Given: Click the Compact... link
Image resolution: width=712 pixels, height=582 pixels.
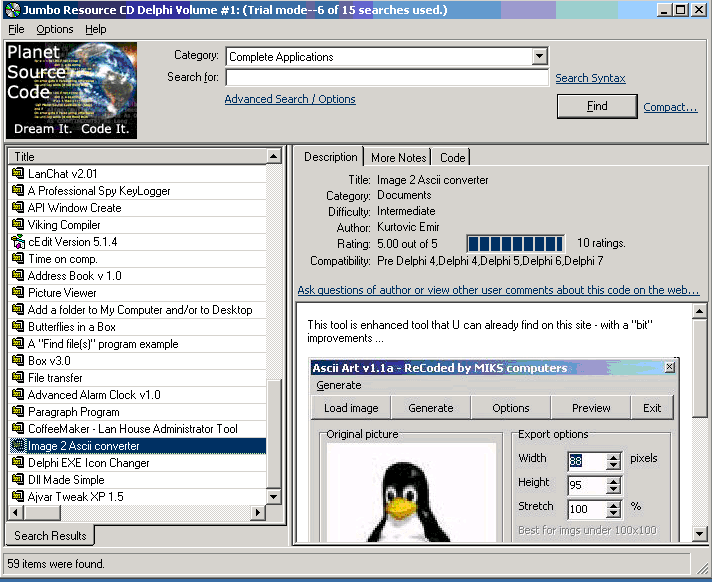Looking at the screenshot, I should [x=670, y=107].
